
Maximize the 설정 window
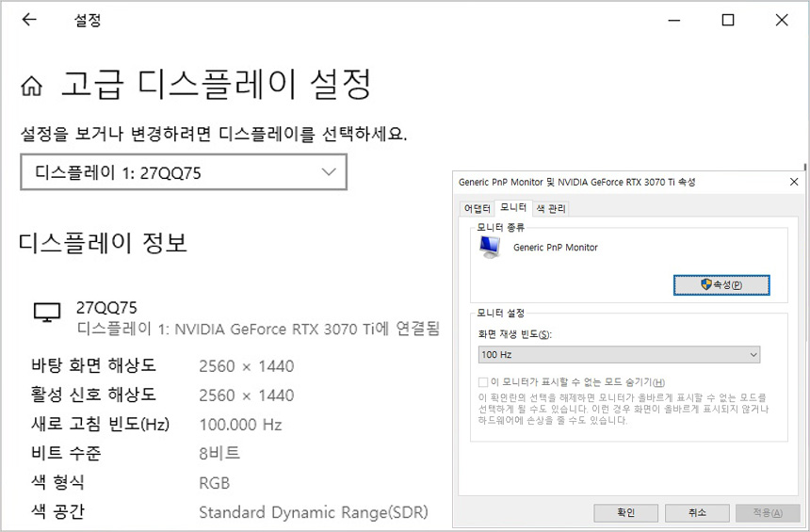[x=727, y=20]
